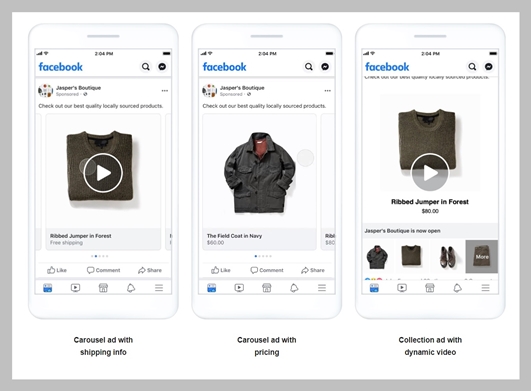Tap the search icon in the left phone
The height and width of the screenshot is (391, 531).
point(146,67)
